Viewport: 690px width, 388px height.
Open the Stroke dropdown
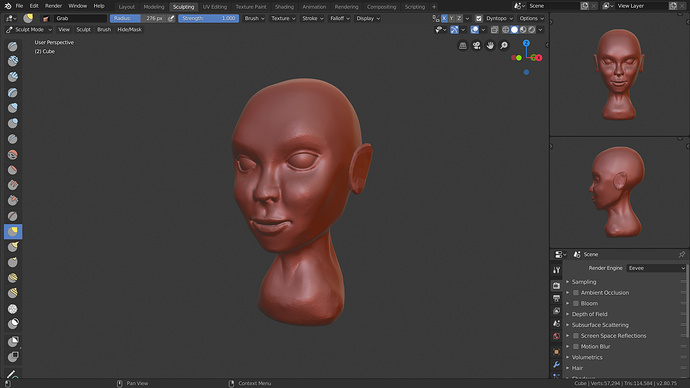coord(312,18)
